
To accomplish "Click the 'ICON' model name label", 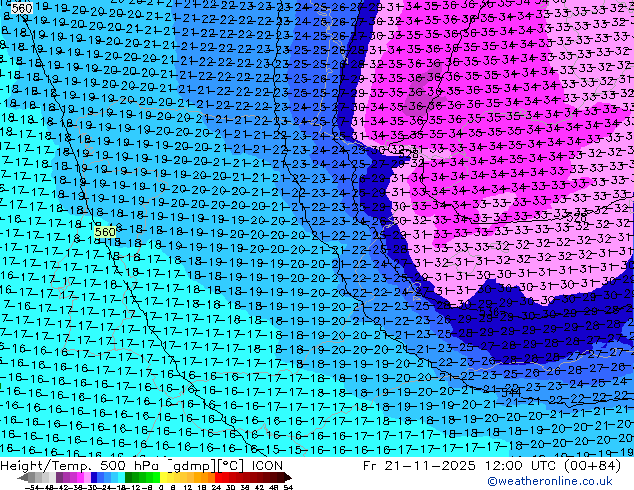I will coord(267,466).
